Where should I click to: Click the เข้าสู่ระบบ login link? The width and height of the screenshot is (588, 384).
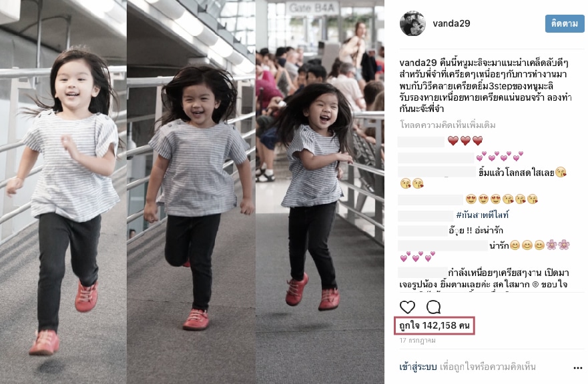(x=418, y=367)
